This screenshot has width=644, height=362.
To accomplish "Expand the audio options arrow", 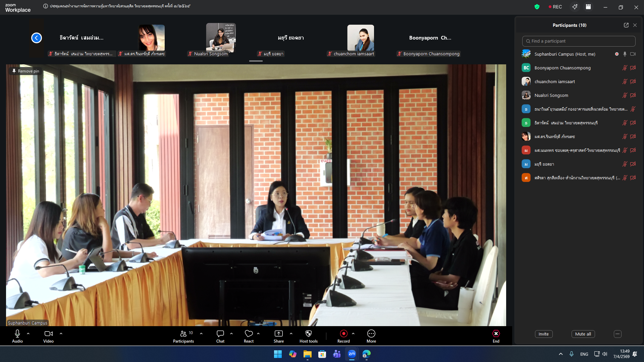I will [x=28, y=334].
